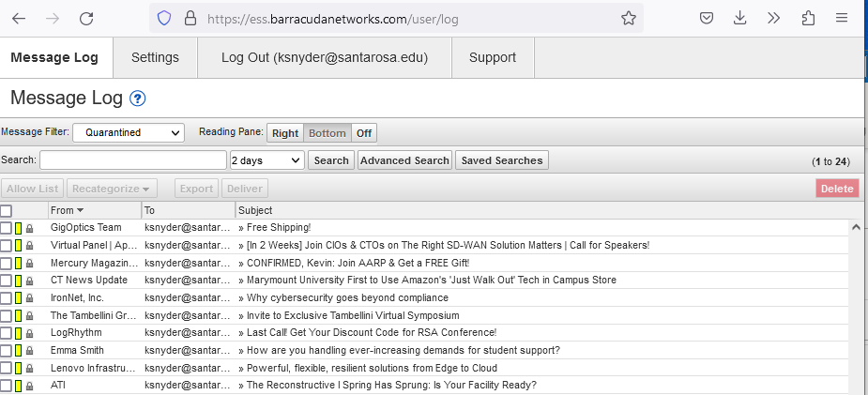The height and width of the screenshot is (395, 868).
Task: Open the Settings tab
Action: pyautogui.click(x=155, y=57)
